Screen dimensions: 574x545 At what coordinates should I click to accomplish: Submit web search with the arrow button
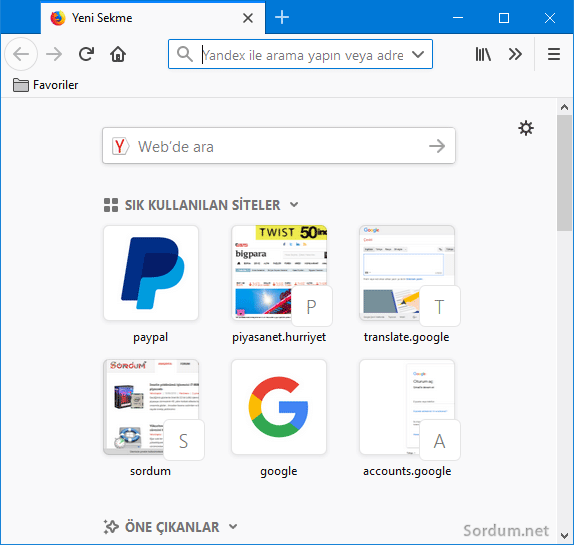[x=437, y=146]
